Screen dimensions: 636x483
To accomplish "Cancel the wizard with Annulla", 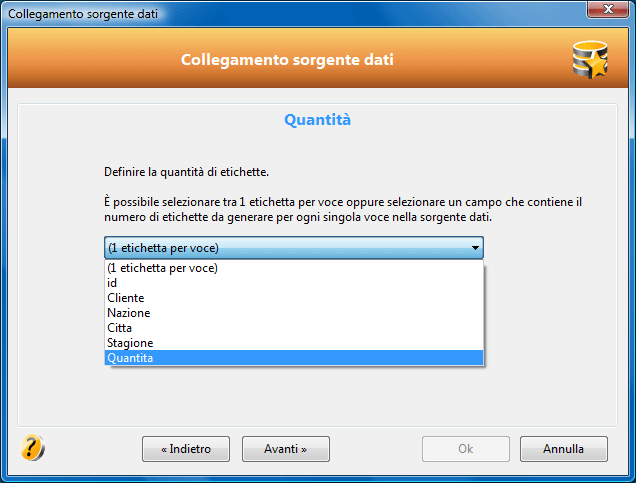I will coord(564,449).
